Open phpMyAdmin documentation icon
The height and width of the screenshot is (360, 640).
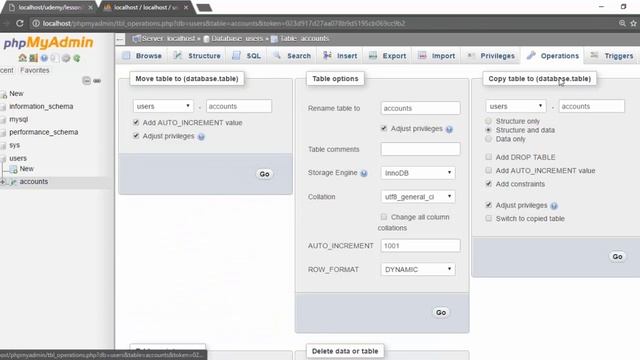tap(44, 58)
